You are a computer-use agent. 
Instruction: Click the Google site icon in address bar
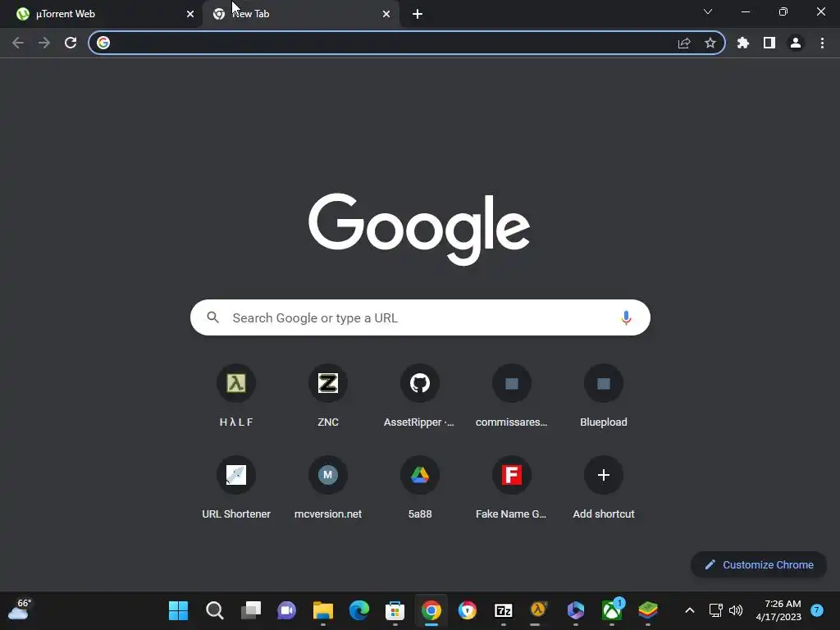pos(103,43)
